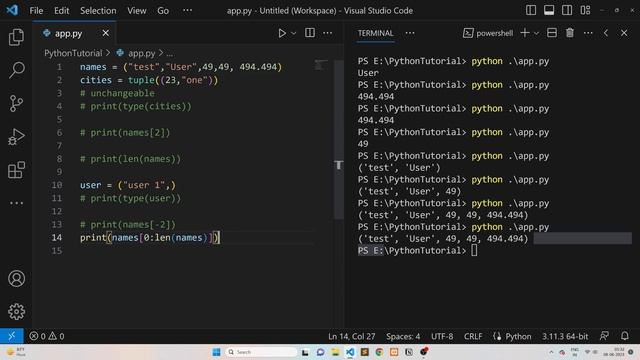Close the app.py editor tab
The image size is (640, 360).
pos(106,33)
